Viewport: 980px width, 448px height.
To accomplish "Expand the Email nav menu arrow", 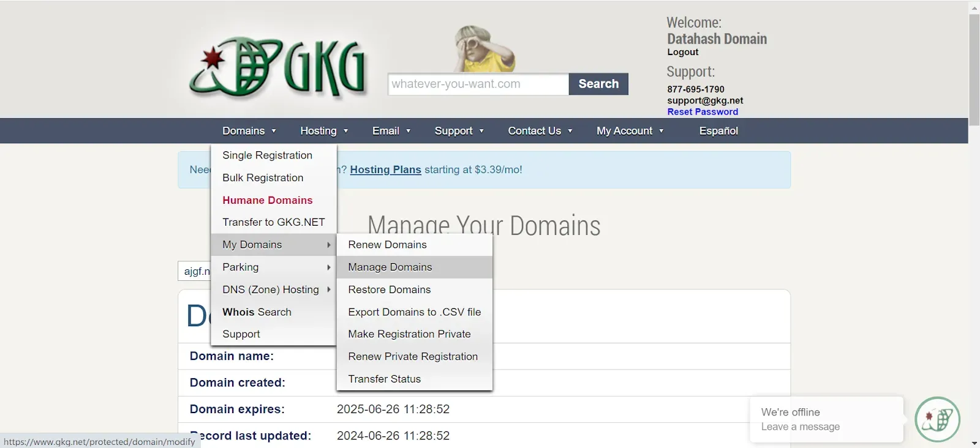I will click(x=409, y=131).
